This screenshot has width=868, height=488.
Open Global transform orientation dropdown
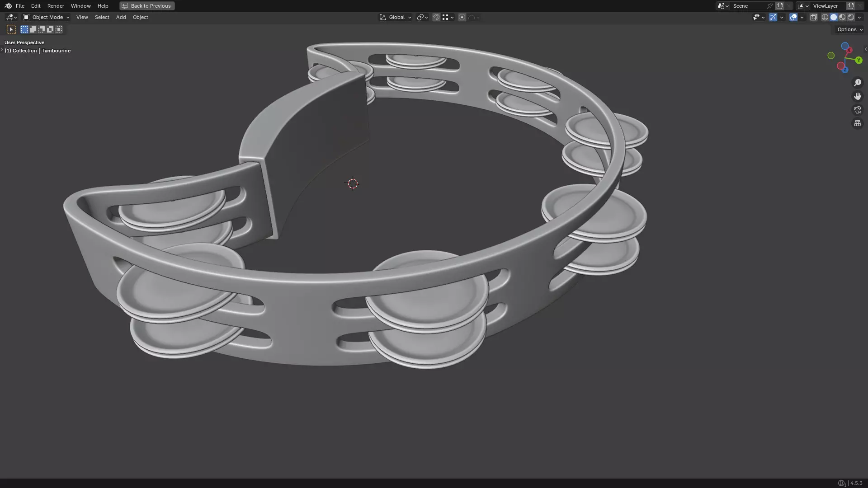[396, 17]
